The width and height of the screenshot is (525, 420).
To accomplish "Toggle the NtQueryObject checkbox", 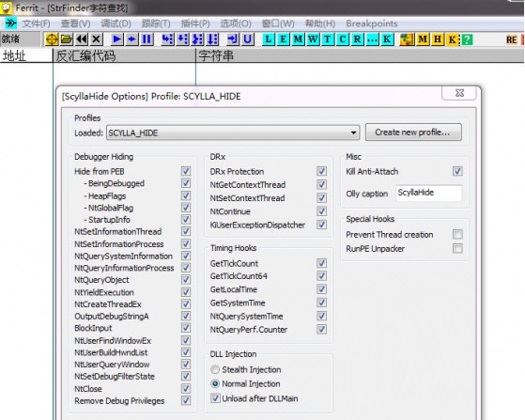I will pos(186,280).
